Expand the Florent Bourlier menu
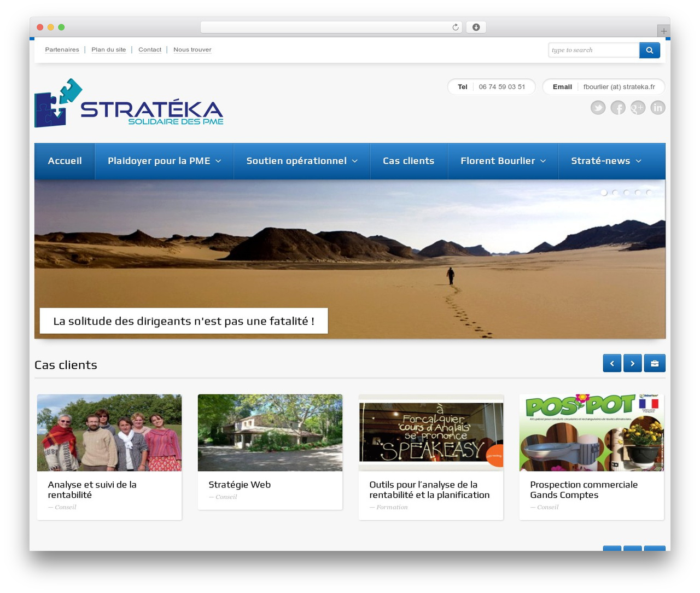 pyautogui.click(x=503, y=161)
